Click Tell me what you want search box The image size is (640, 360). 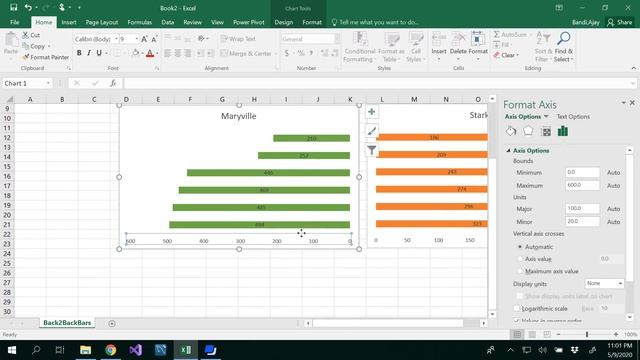point(375,22)
